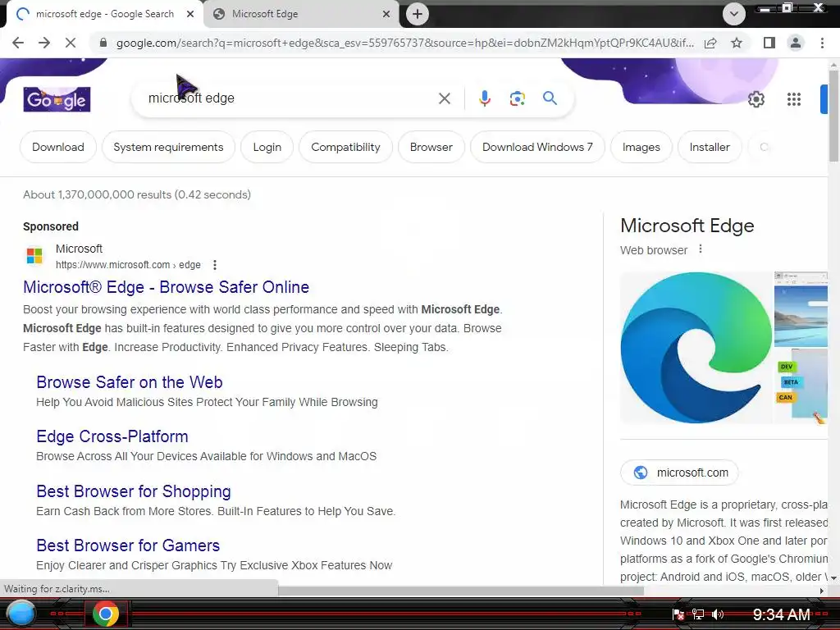Select the Browser filter chip
Viewport: 840px width, 630px height.
(431, 147)
